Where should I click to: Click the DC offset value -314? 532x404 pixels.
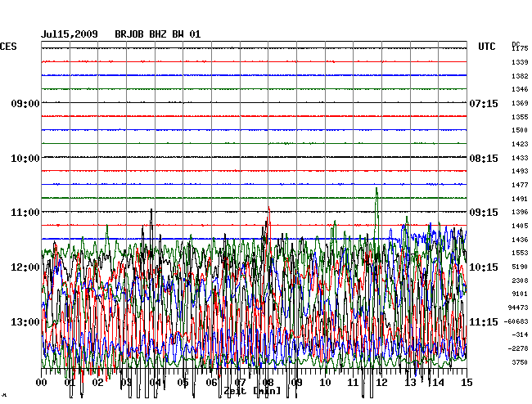520,334
